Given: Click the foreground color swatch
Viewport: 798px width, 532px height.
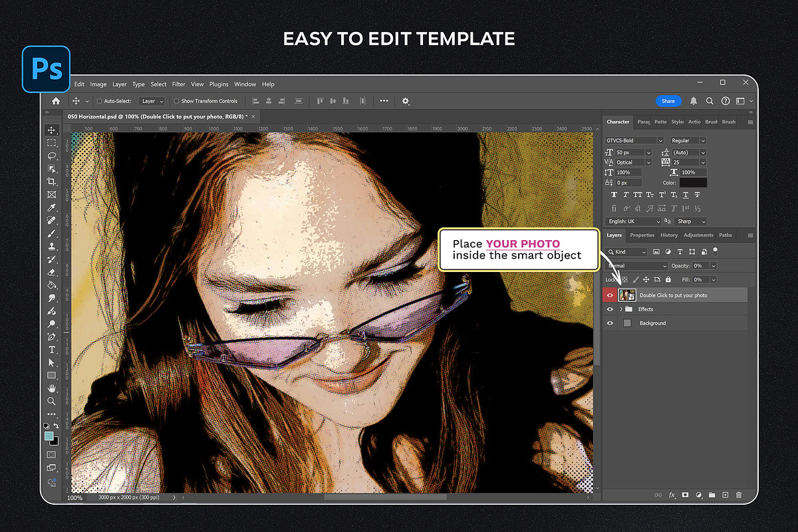Looking at the screenshot, I should 49,436.
